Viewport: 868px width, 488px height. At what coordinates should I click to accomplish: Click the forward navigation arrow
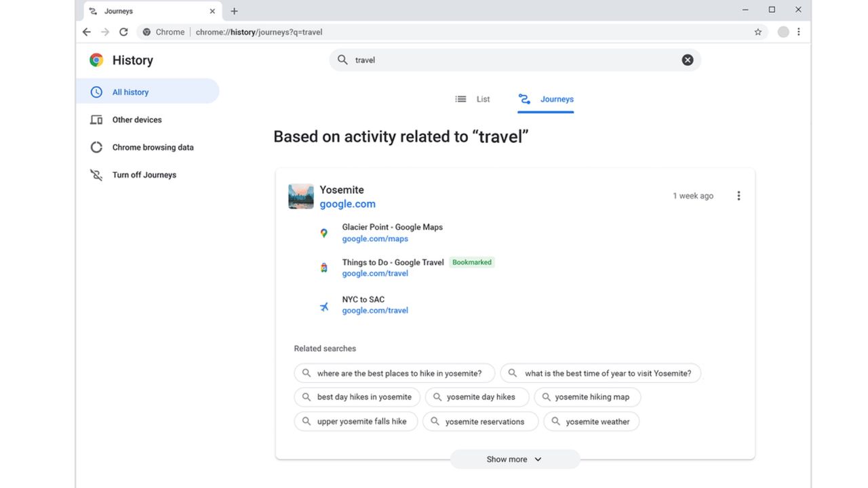tap(105, 32)
